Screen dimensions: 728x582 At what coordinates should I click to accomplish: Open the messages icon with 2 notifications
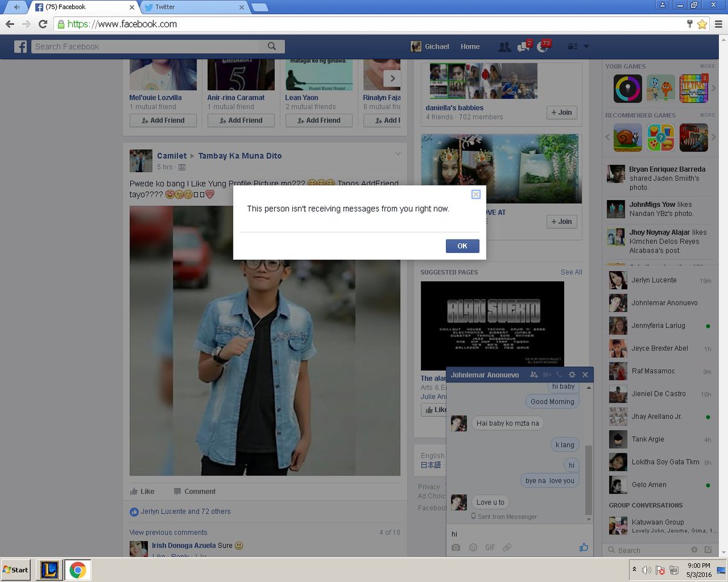coord(523,47)
